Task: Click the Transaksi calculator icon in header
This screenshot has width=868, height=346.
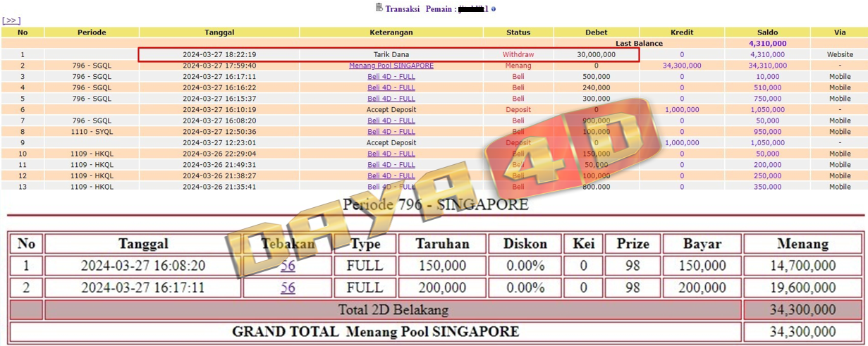Action: click(379, 8)
